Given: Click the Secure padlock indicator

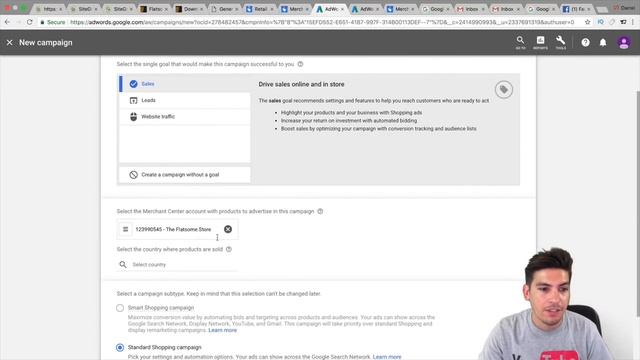Looking at the screenshot, I should coord(53,22).
